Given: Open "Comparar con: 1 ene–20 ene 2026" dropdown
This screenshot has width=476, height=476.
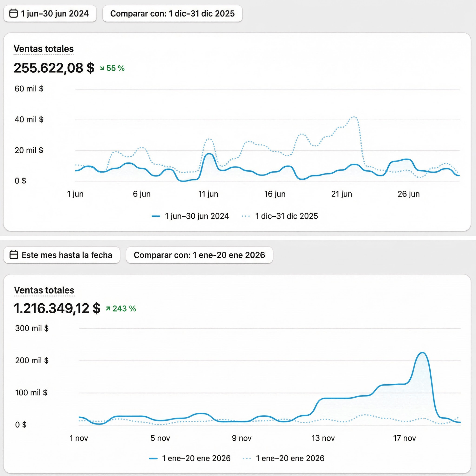Looking at the screenshot, I should pyautogui.click(x=199, y=255).
